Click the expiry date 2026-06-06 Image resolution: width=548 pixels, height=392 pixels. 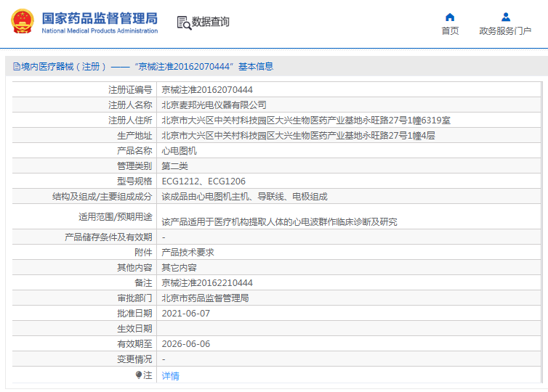[185, 344]
